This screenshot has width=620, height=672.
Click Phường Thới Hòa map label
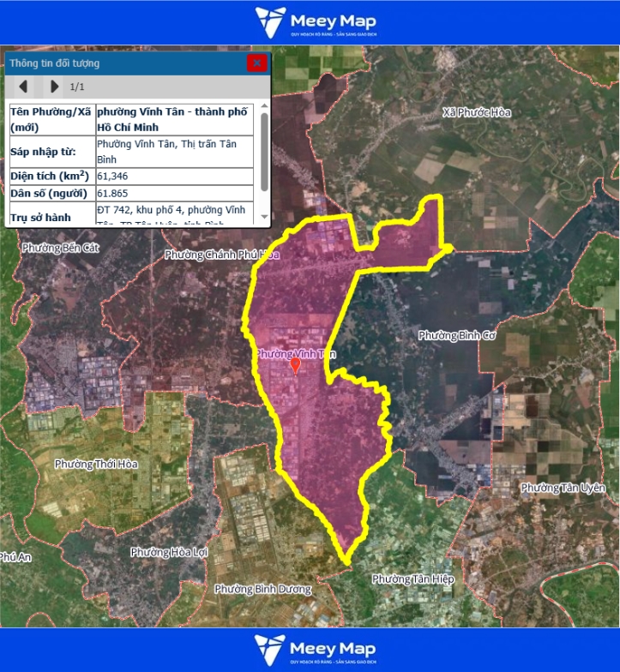[96, 464]
